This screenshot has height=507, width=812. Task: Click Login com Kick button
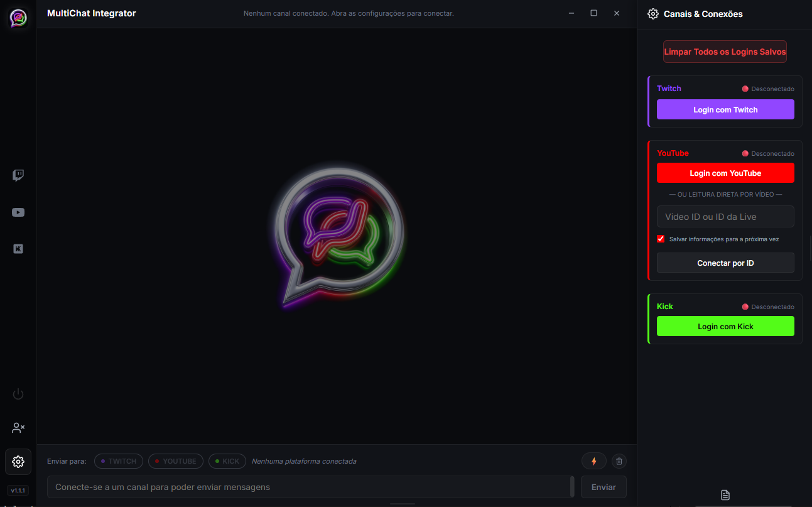[725, 326]
